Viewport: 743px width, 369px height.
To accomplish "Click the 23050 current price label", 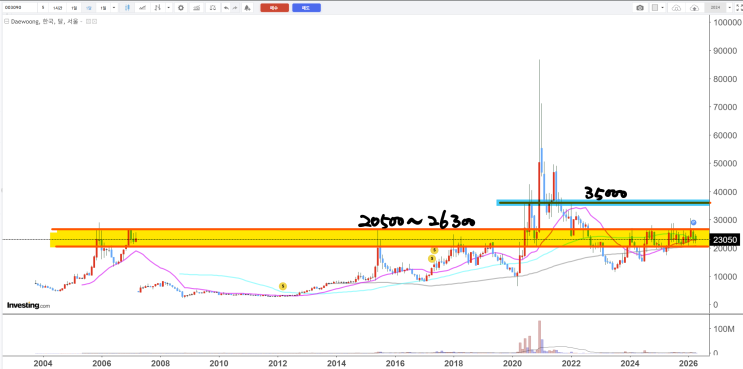I will pos(725,240).
